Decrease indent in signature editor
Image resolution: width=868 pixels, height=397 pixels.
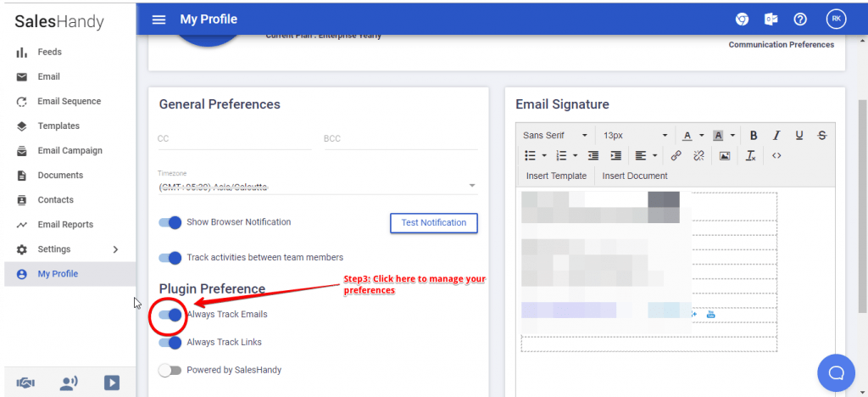(x=593, y=156)
